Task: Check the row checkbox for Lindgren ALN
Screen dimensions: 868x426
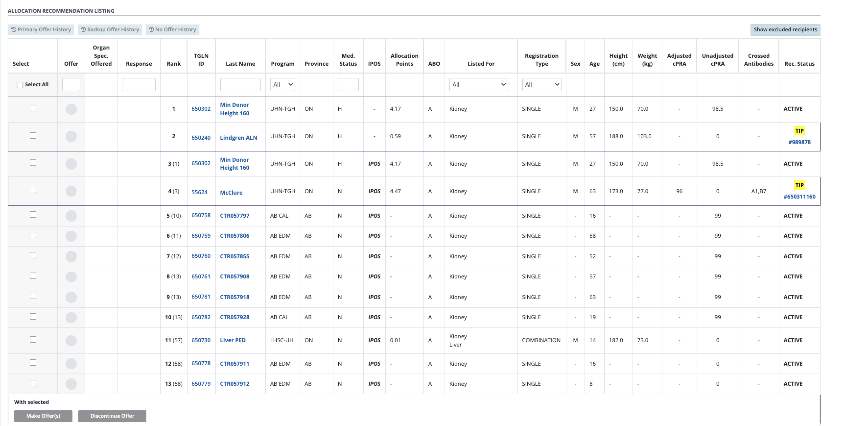Action: (x=33, y=136)
